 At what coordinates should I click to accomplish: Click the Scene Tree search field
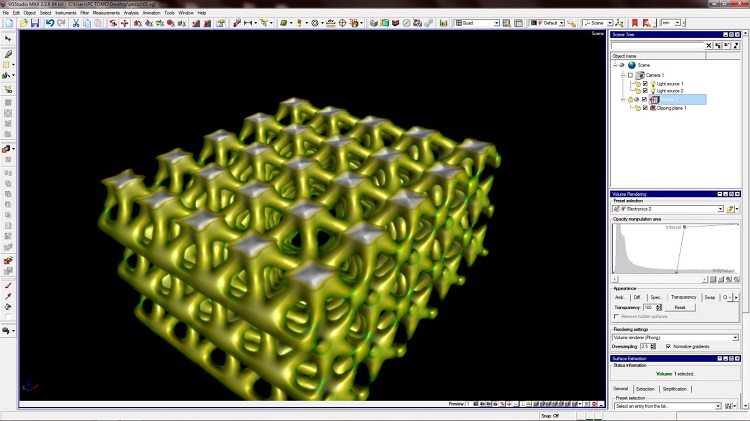pos(658,46)
